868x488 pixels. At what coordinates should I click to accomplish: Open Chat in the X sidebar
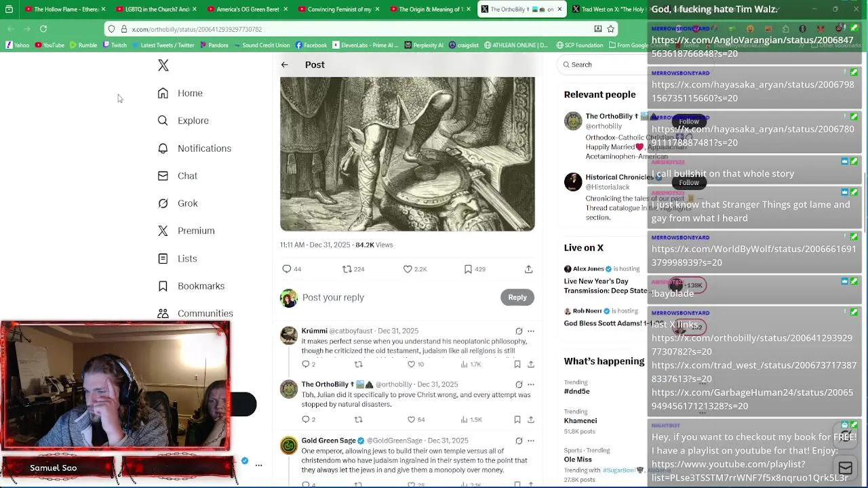click(178, 176)
